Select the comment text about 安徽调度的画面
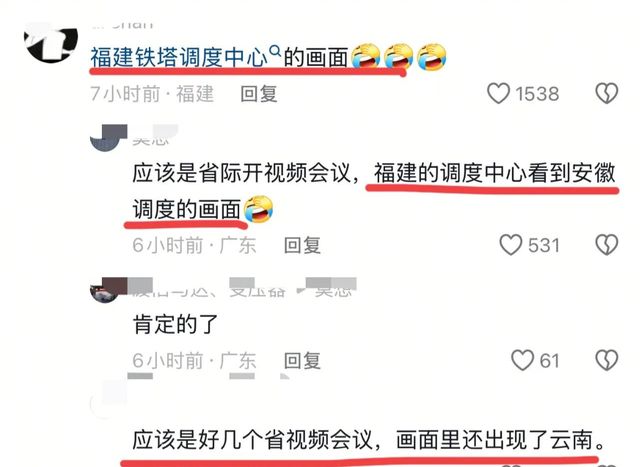Image resolution: width=640 pixels, height=467 pixels. [373, 191]
